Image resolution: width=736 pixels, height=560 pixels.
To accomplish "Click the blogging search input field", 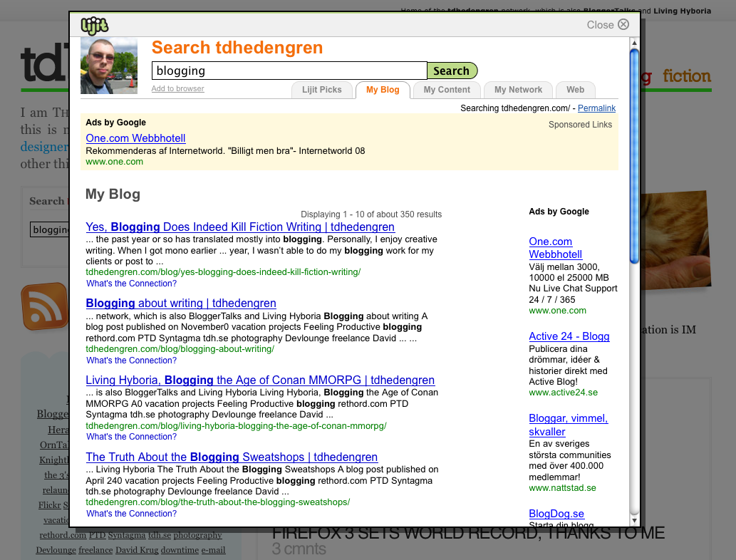I will coord(289,71).
